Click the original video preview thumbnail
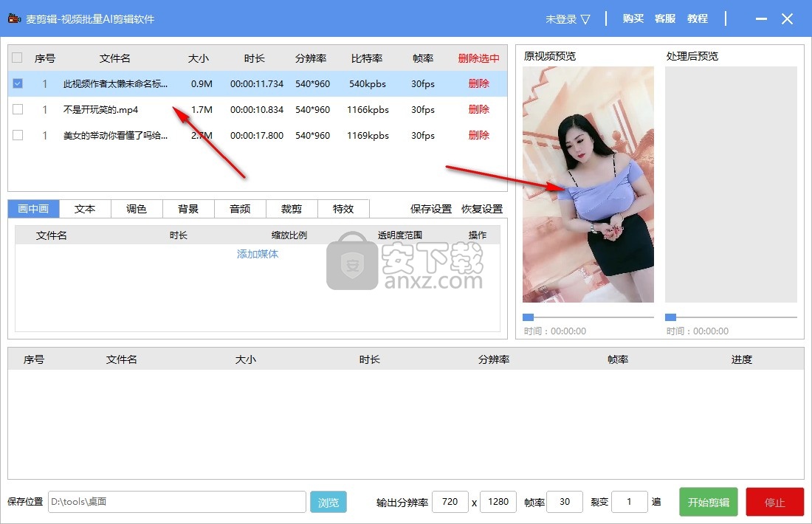 tap(588, 185)
